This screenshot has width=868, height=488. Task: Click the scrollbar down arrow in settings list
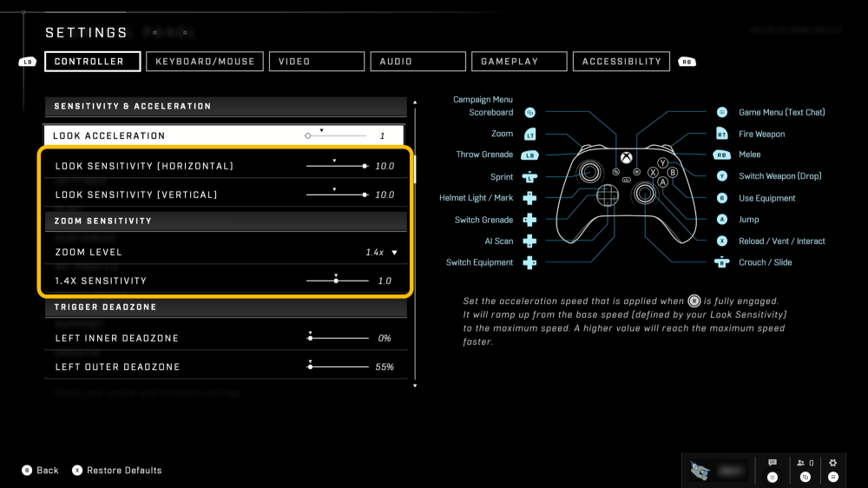click(x=415, y=385)
